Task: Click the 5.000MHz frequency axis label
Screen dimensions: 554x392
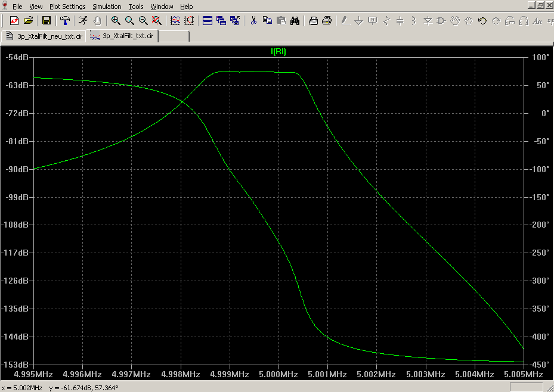Action: click(278, 374)
